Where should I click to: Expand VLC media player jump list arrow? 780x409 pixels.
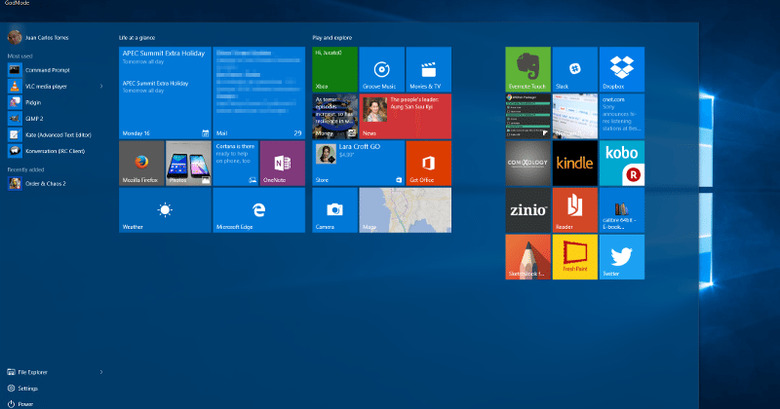pyautogui.click(x=101, y=86)
